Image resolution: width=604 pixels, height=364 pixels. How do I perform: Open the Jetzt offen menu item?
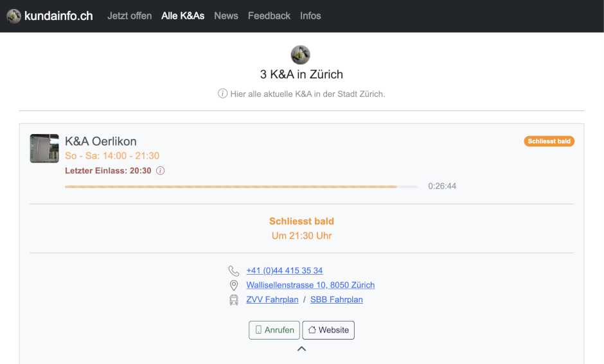coord(129,16)
